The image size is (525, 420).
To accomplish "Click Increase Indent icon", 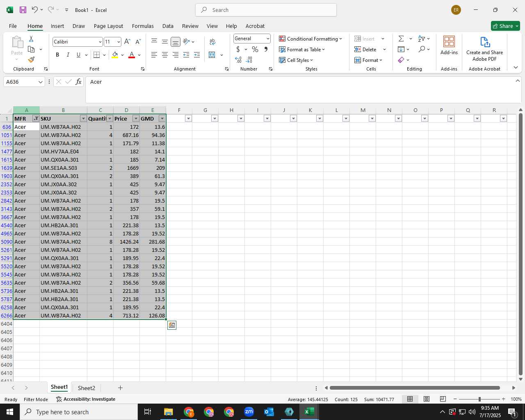I will coord(197,55).
